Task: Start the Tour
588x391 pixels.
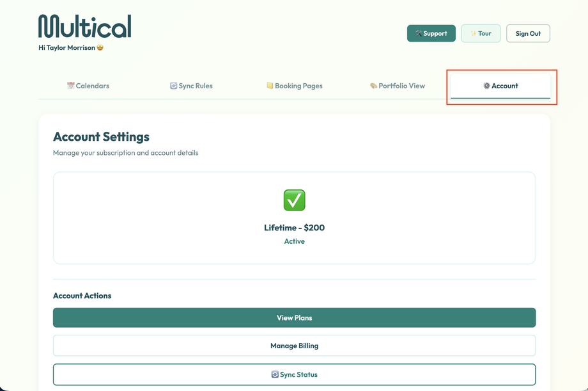Action: [481, 33]
